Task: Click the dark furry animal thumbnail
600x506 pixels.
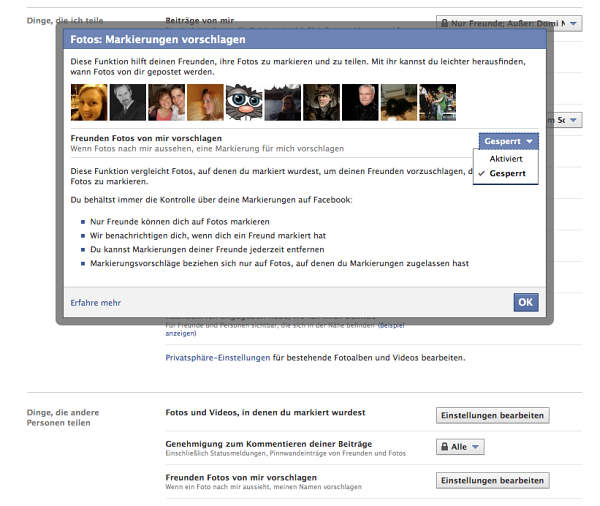Action: [399, 103]
